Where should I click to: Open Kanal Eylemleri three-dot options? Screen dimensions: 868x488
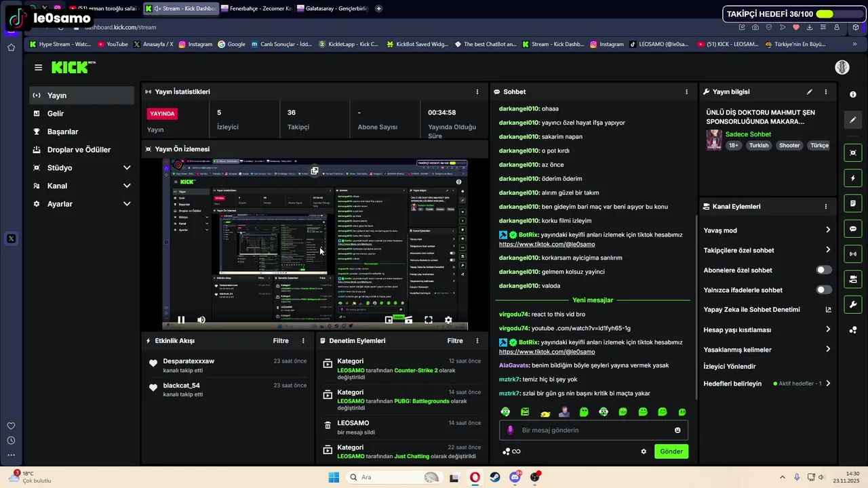pos(825,206)
